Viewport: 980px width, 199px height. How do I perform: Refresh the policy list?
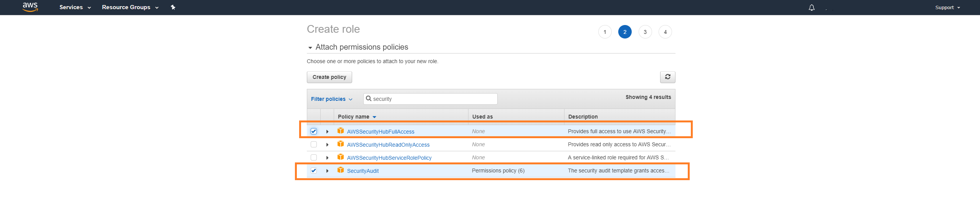667,77
